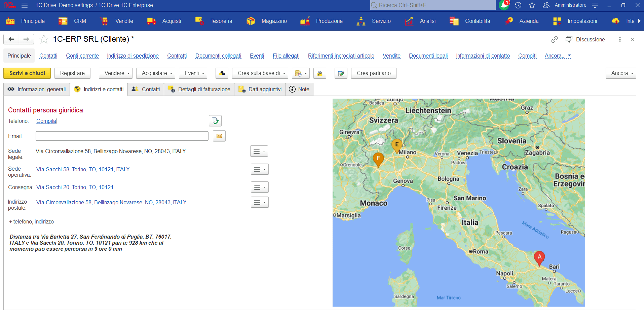
Task: Open the three-dot more actions menu
Action: click(x=620, y=39)
